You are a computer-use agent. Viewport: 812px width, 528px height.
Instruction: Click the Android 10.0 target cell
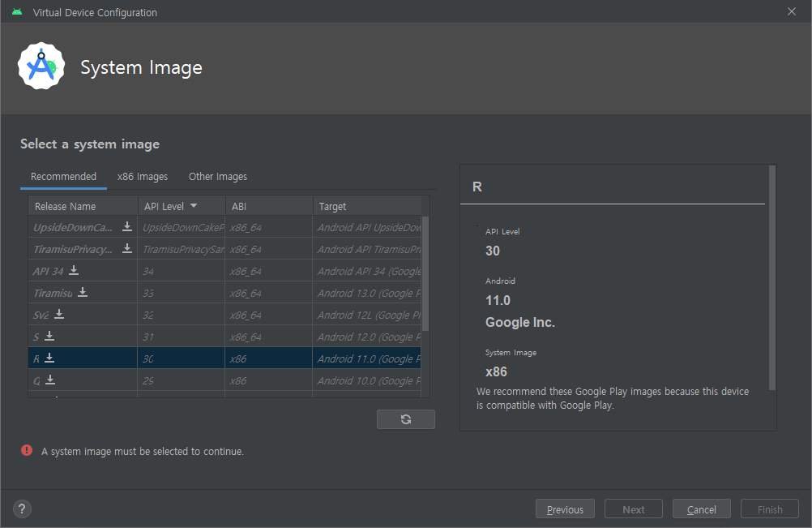click(367, 380)
